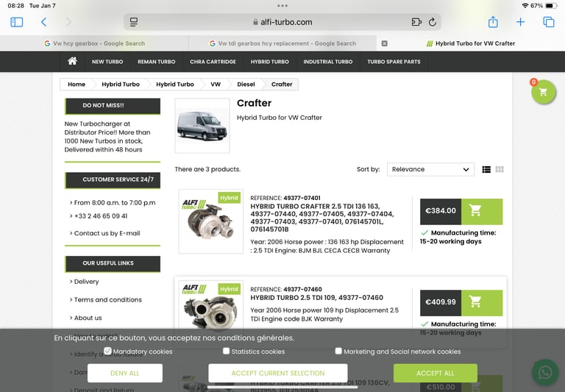Open the WhatsApp chat bubble
This screenshot has height=392, width=565.
coord(545,372)
